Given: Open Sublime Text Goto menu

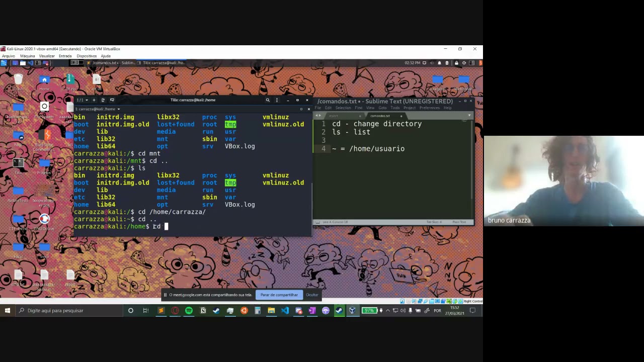Looking at the screenshot, I should pyautogui.click(x=382, y=108).
